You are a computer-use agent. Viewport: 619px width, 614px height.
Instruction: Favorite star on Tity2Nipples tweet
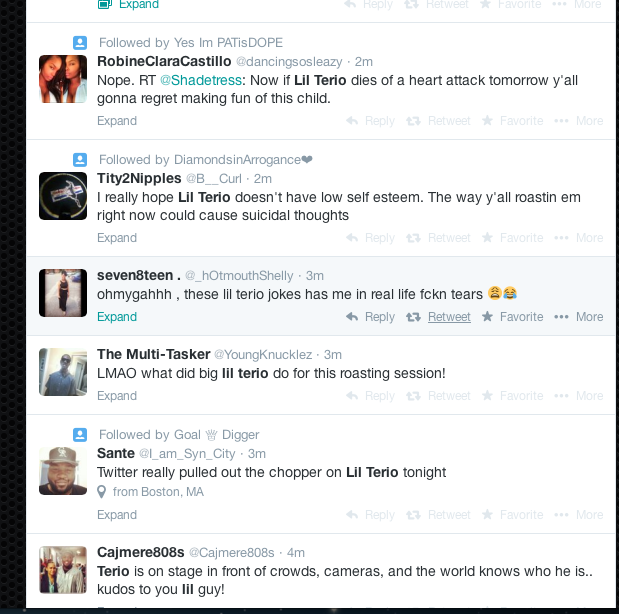[487, 237]
